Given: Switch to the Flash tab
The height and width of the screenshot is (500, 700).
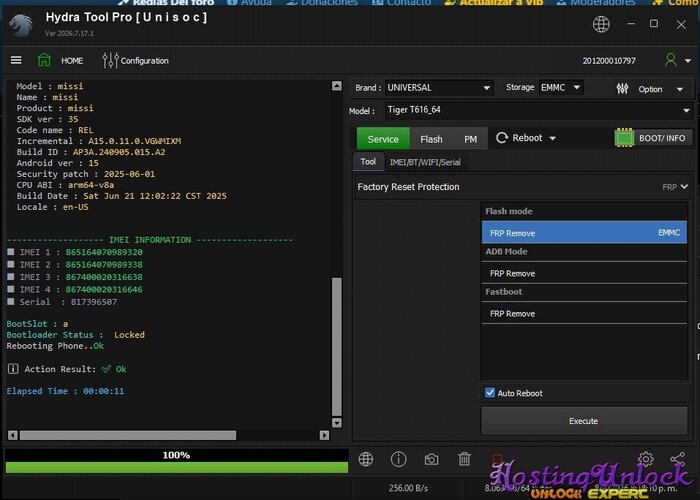Looking at the screenshot, I should point(431,139).
